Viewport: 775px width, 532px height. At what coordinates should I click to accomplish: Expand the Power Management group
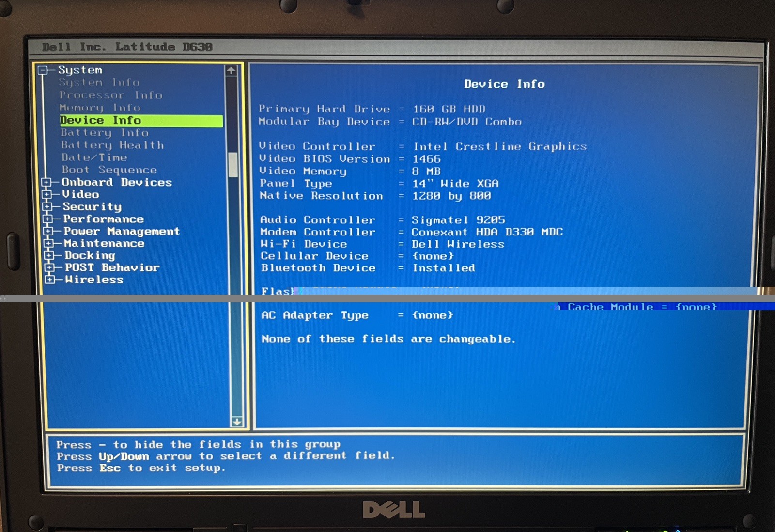48,231
